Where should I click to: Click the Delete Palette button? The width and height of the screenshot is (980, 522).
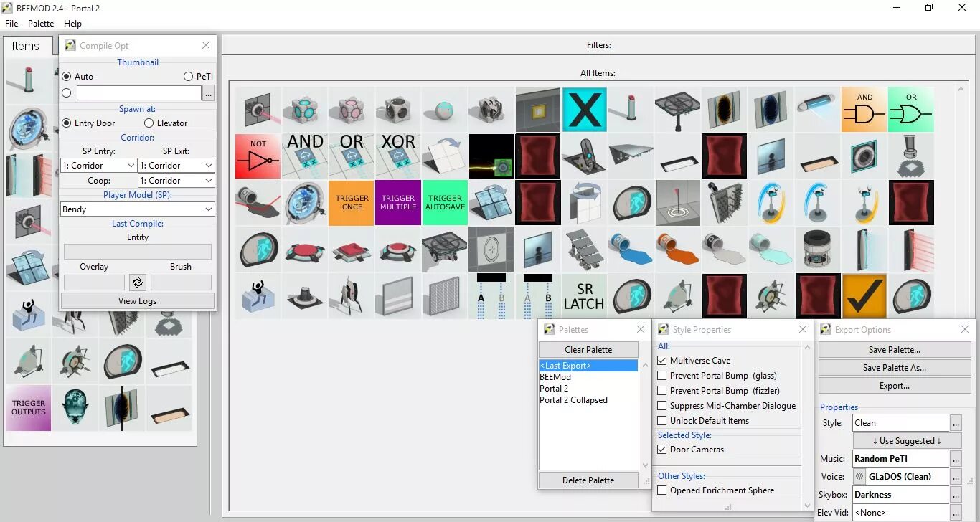[x=588, y=480]
